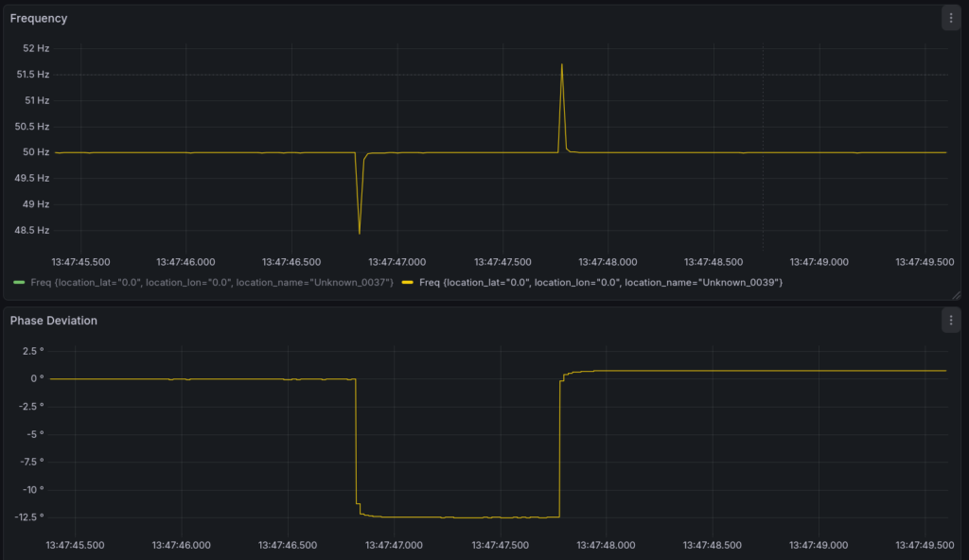Click the 13:47:49.500 label on the Phase Deviation axis
This screenshot has height=560, width=969.
[926, 545]
